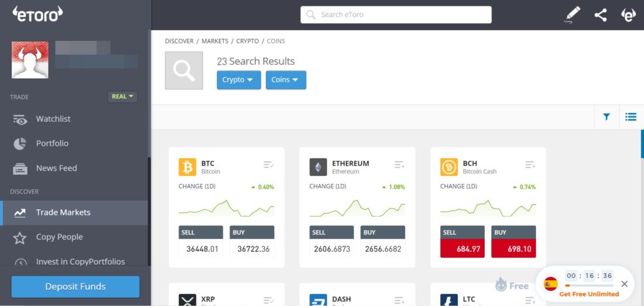Click ETHEREUM SELL price 2606.6873
644x306 pixels.
point(331,249)
